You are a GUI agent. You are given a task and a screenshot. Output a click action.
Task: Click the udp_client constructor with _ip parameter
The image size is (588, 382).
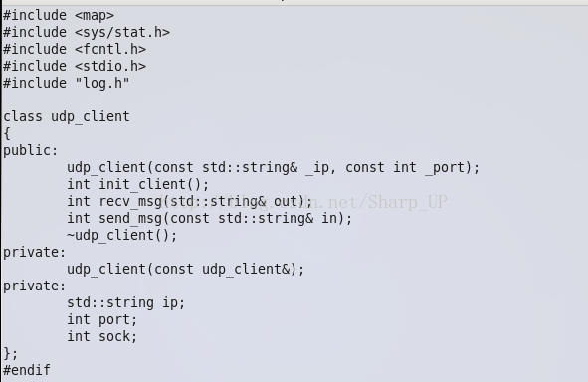click(x=273, y=167)
